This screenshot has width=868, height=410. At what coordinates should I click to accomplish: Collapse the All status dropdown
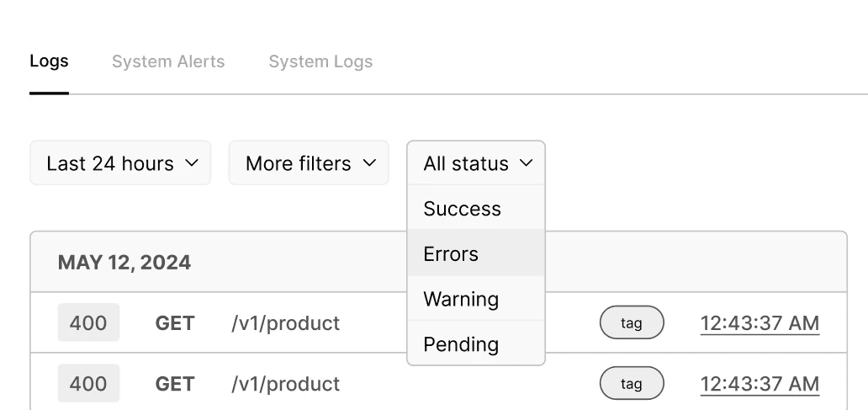click(476, 163)
